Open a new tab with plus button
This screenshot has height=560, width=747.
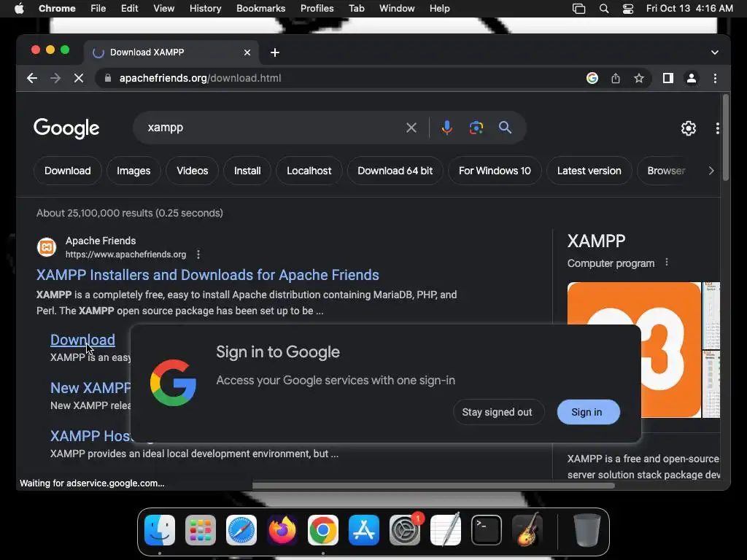pyautogui.click(x=275, y=52)
